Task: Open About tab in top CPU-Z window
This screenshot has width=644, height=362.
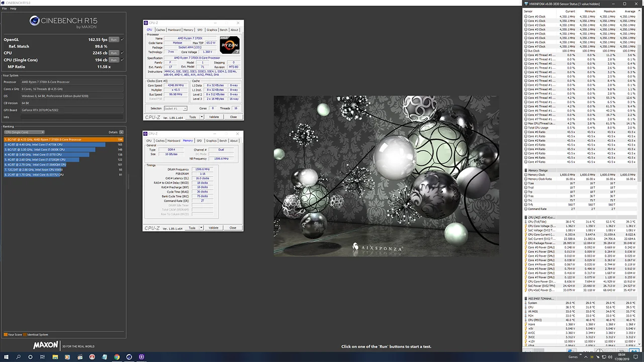Action: click(234, 30)
